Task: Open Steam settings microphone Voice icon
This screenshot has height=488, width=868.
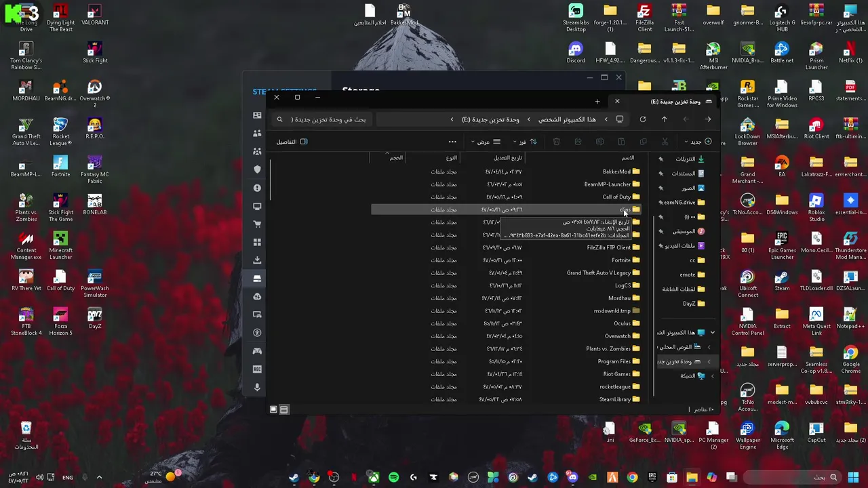Action: tap(257, 387)
